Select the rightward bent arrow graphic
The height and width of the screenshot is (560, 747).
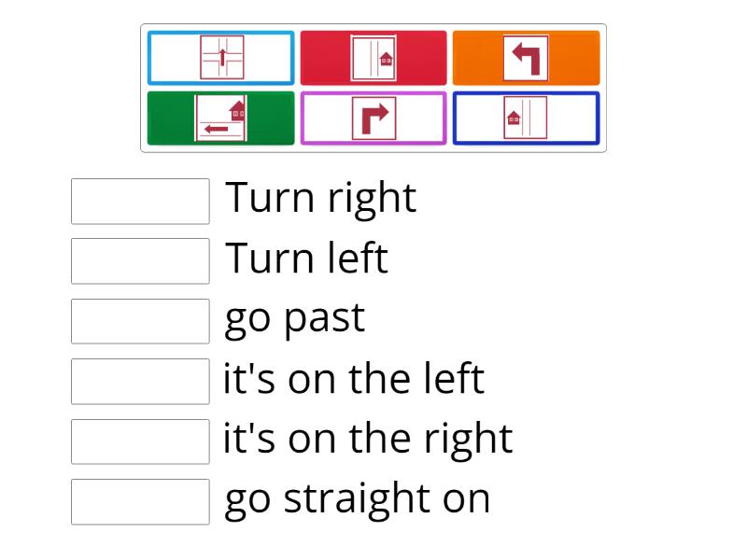(373, 118)
